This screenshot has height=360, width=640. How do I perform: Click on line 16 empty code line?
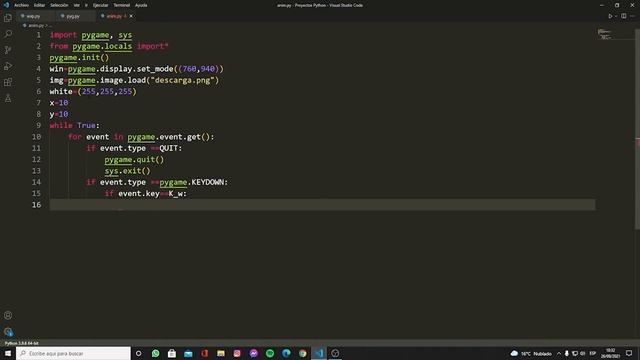(x=322, y=205)
